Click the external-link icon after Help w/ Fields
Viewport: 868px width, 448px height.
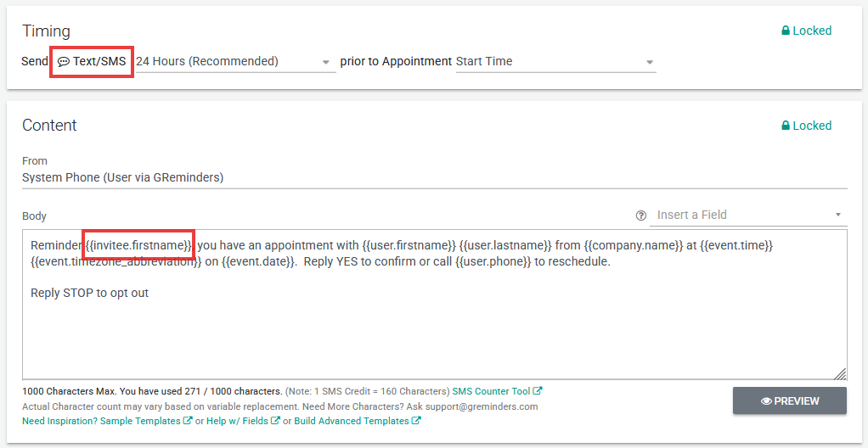tap(275, 421)
